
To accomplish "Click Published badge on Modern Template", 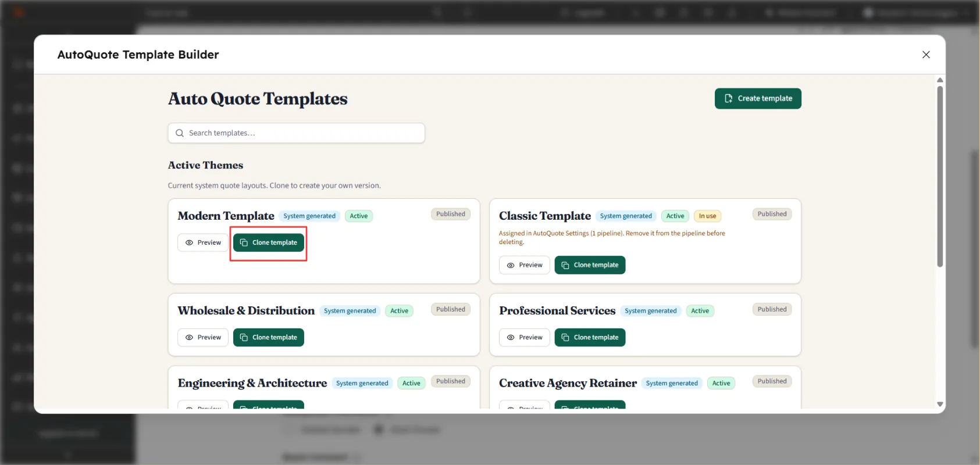I will 451,214.
